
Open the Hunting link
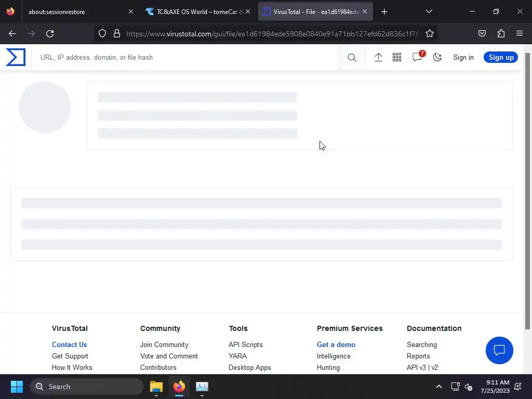click(x=328, y=367)
